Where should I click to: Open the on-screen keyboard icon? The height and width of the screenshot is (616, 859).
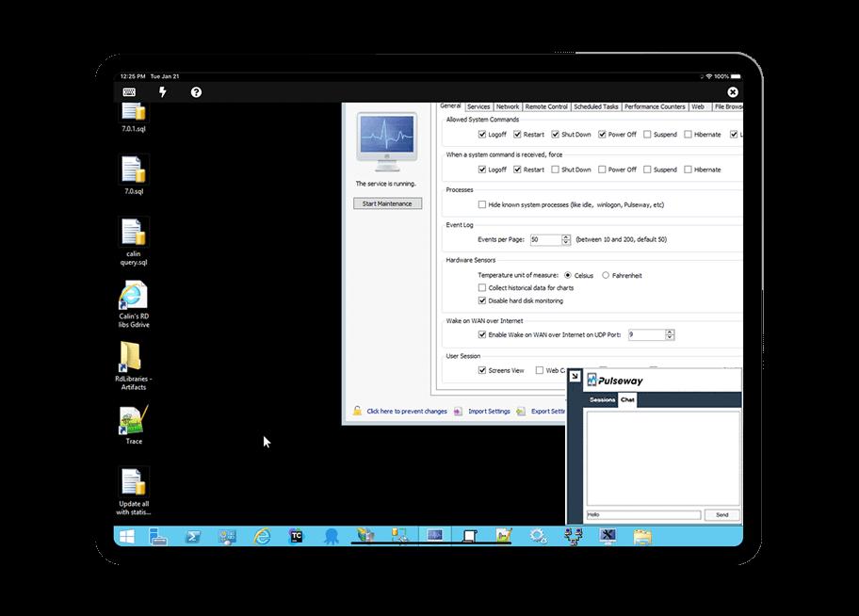tap(129, 92)
